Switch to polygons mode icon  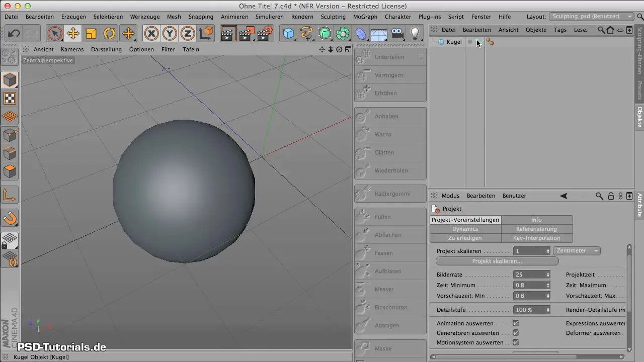point(10,171)
